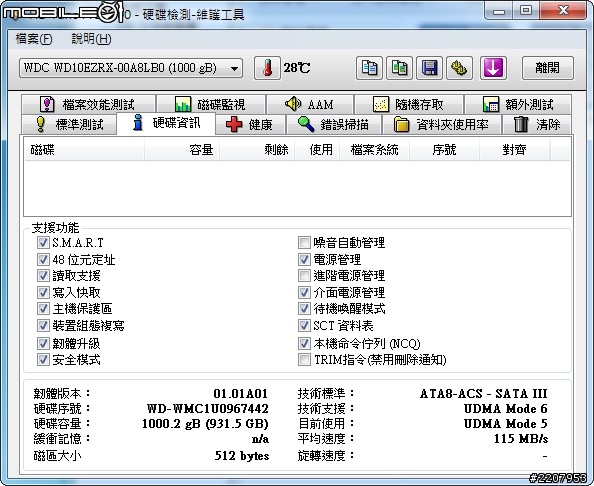
Task: Click the 剩餘 column header
Action: click(x=257, y=150)
